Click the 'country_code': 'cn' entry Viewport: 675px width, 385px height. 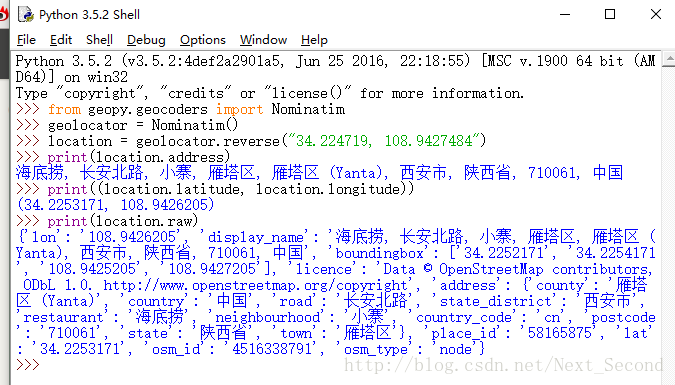[490, 317]
